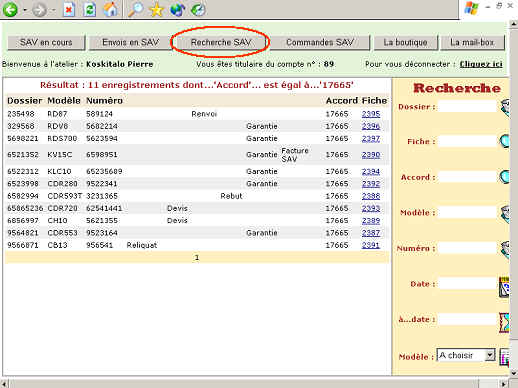
Task: Refresh the page with green arrows icon
Action: 89,10
